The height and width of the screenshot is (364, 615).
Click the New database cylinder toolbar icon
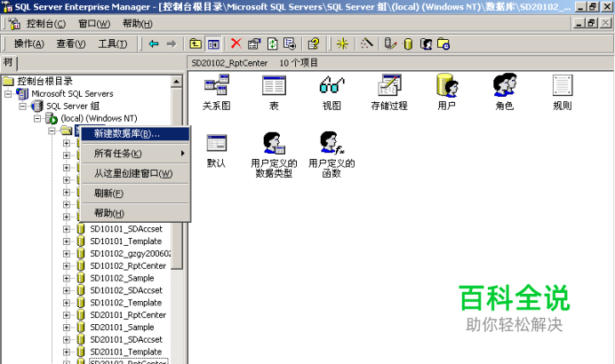(x=408, y=44)
